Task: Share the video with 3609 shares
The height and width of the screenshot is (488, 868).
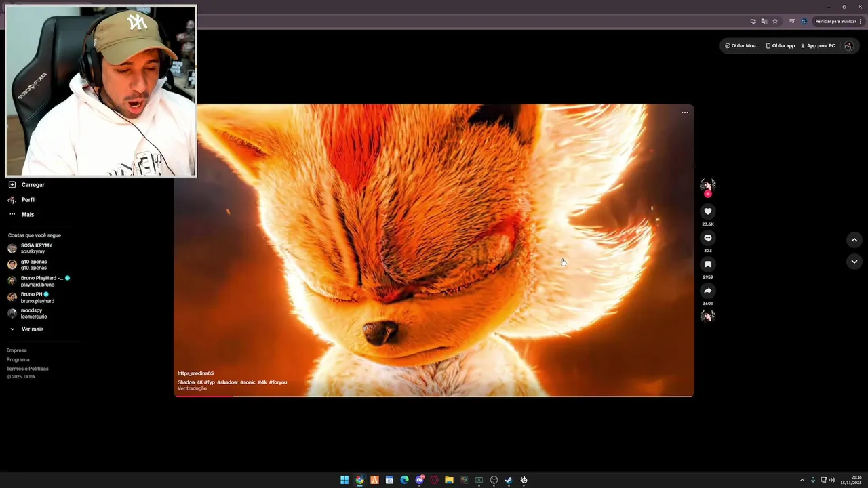Action: [708, 291]
